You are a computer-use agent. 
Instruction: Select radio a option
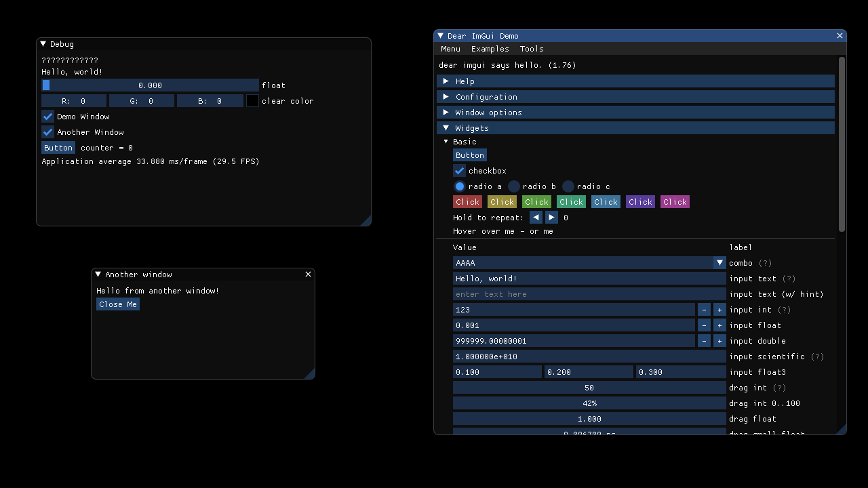(x=459, y=186)
